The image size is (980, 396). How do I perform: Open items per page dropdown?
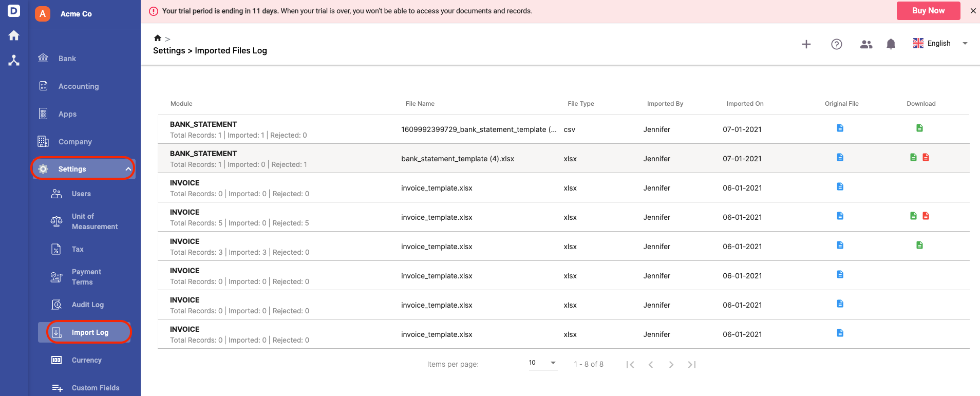point(543,363)
